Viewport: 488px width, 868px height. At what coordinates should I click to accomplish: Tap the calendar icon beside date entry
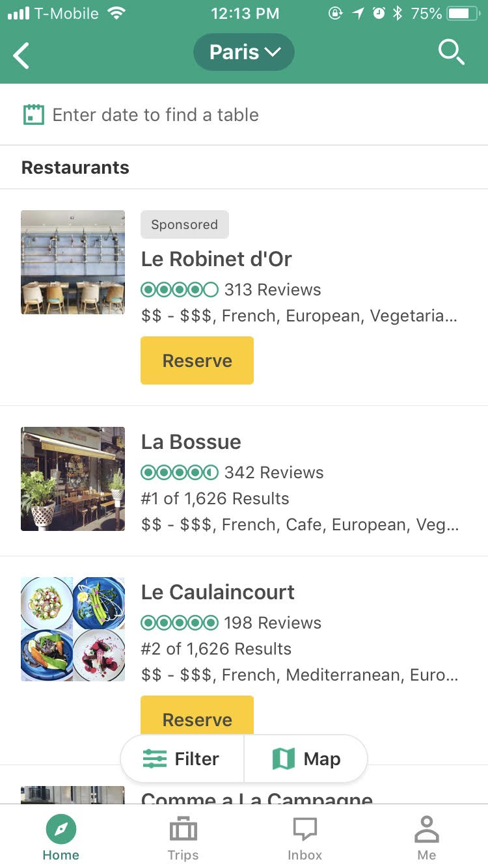point(33,115)
